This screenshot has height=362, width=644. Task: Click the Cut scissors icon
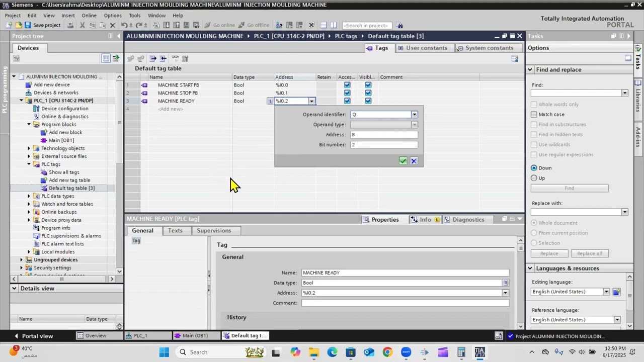click(83, 25)
